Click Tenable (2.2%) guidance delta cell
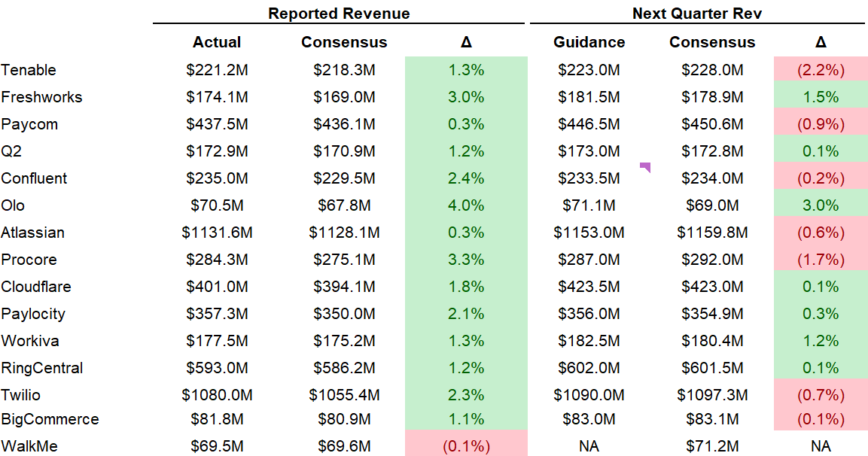 (821, 70)
